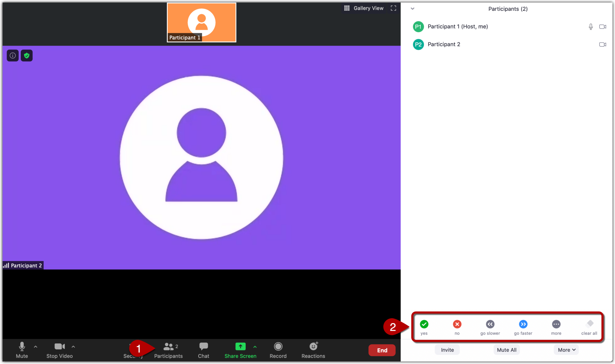
Task: Give 'yes' nonverbal feedback
Action: pyautogui.click(x=424, y=324)
